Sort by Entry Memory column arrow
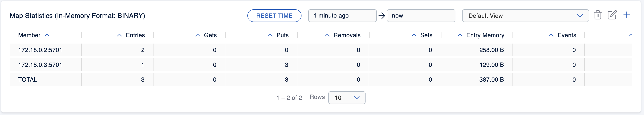The width and height of the screenshot is (644, 115). click(460, 35)
